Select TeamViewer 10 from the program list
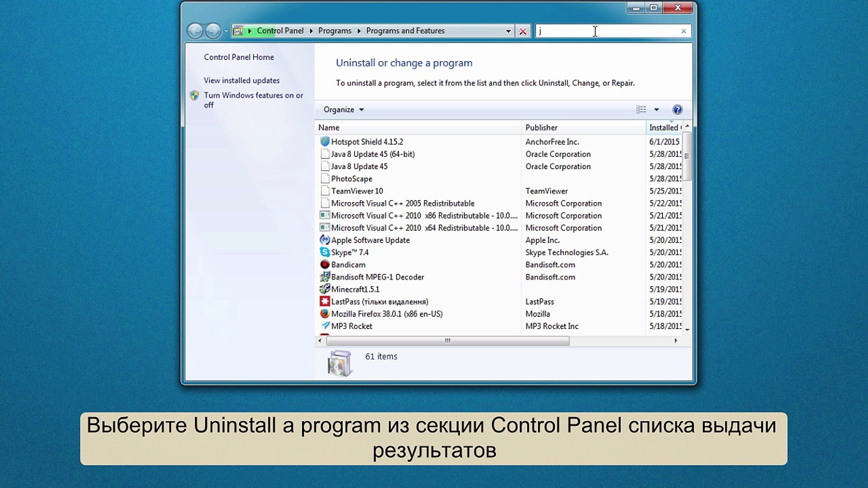The width and height of the screenshot is (868, 488). click(x=357, y=191)
